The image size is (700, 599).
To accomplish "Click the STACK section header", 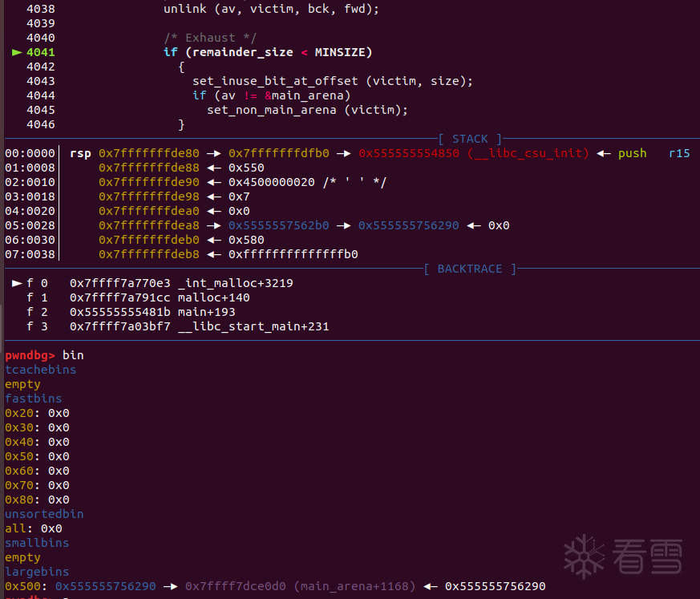I will point(470,139).
